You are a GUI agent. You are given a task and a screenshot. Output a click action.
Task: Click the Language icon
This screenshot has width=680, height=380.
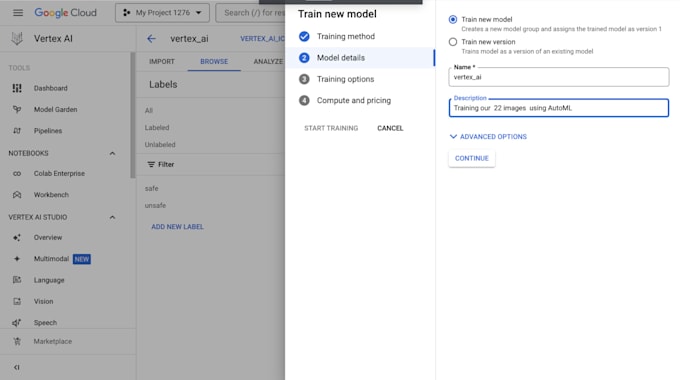(x=17, y=280)
